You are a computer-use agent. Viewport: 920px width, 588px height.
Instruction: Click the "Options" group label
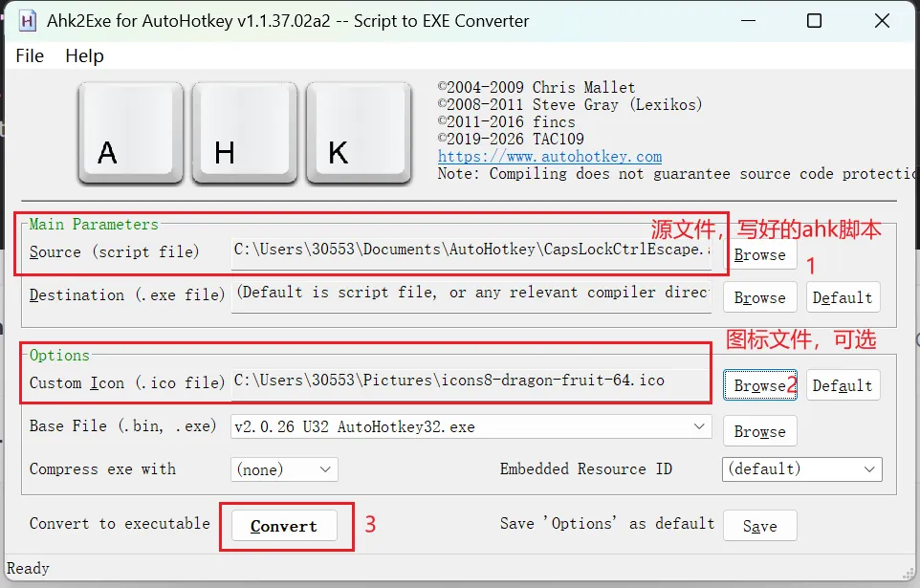[x=59, y=355]
